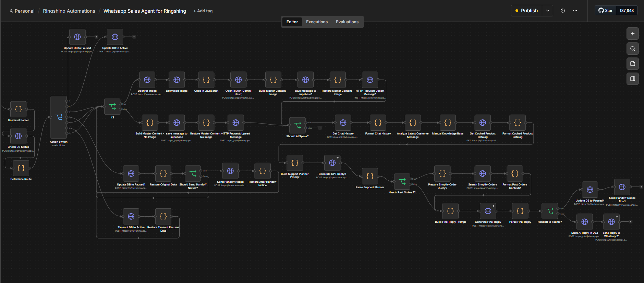The image size is (644, 283).
Task: Open the Analyze Latest Customer Message node
Action: tap(413, 123)
